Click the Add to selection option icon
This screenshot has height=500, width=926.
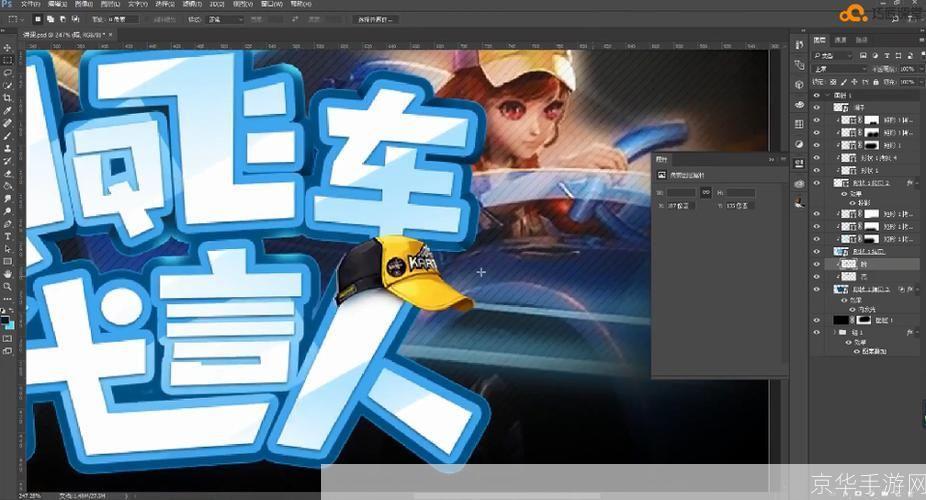pyautogui.click(x=51, y=19)
